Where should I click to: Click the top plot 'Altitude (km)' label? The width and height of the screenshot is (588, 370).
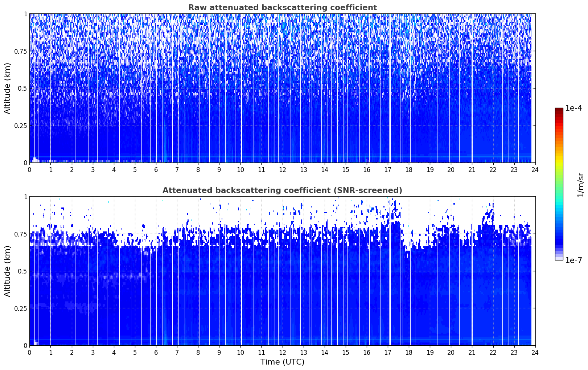pyautogui.click(x=8, y=88)
